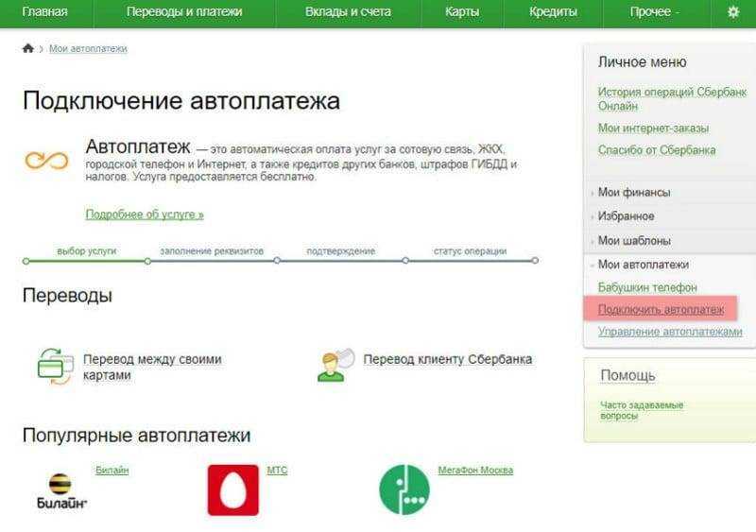Click Подключить автоплатеж link
Image resolution: width=756 pixels, height=532 pixels.
661,310
